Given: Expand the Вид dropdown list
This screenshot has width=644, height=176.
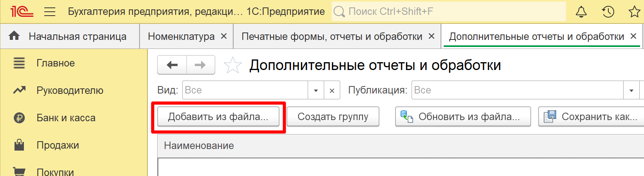Looking at the screenshot, I should (316, 90).
